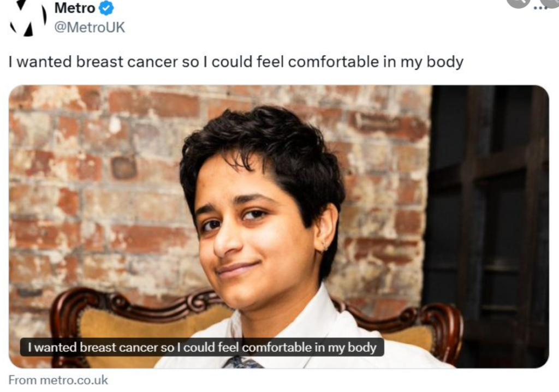This screenshot has height=392, width=559.
Task: Click the gray magnifier search overlay icon
Action: pos(519,3)
